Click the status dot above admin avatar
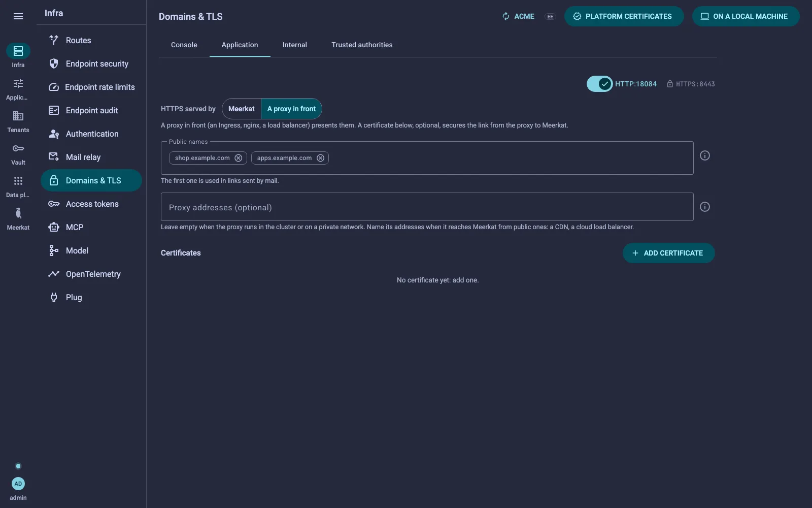This screenshot has width=812, height=508. point(18,466)
